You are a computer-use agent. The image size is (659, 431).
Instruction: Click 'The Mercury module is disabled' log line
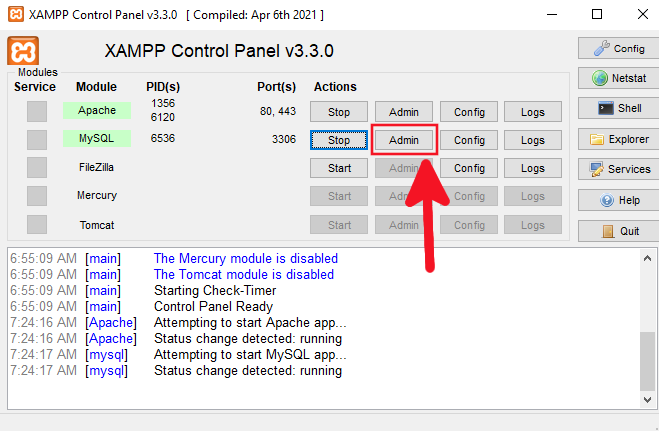[246, 258]
